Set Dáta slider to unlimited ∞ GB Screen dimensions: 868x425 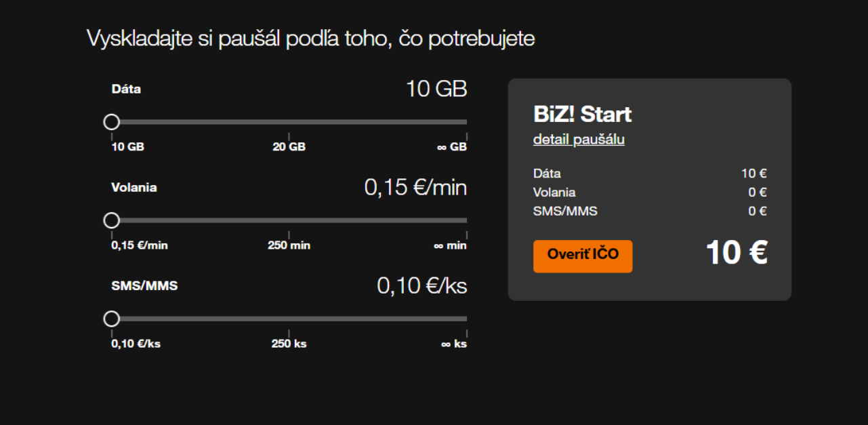tap(466, 122)
